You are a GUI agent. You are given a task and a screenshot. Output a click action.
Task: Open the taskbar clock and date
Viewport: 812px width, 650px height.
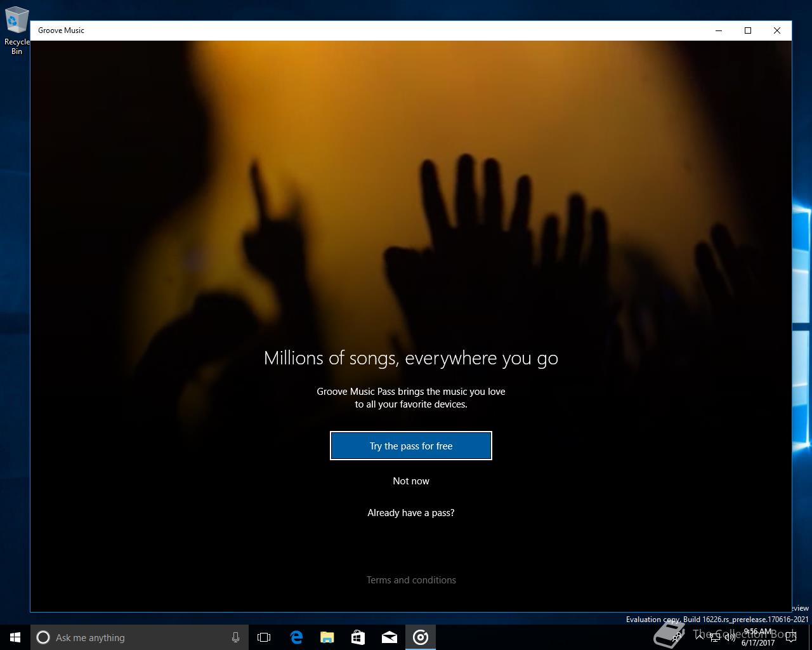758,637
